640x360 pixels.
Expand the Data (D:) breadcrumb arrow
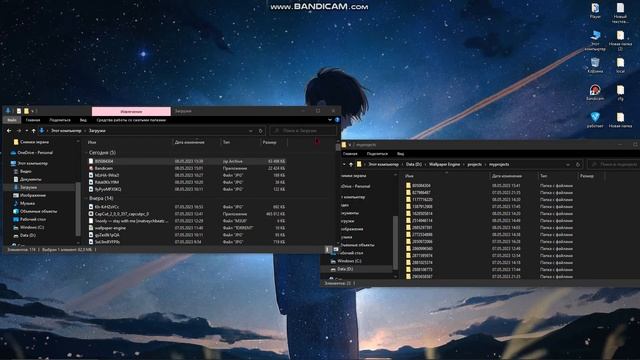click(x=425, y=164)
